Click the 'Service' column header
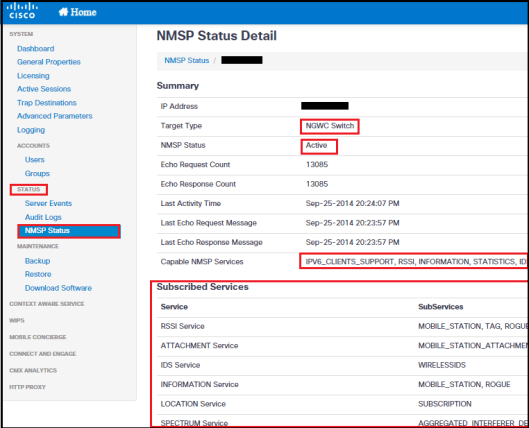 [174, 307]
